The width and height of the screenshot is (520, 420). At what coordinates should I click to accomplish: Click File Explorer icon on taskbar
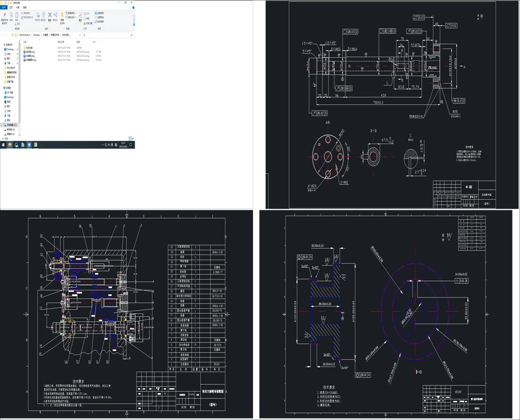pos(10,145)
